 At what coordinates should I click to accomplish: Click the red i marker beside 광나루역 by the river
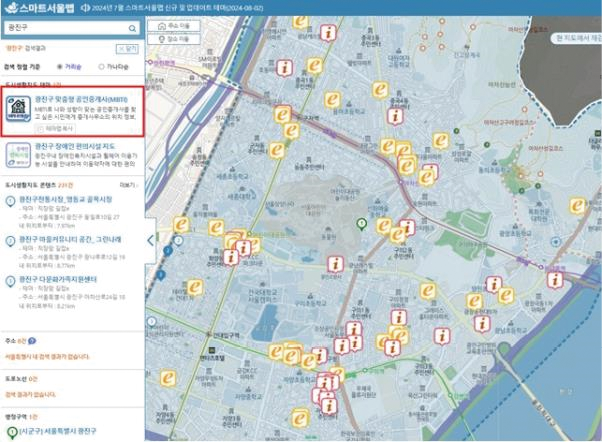(555, 280)
